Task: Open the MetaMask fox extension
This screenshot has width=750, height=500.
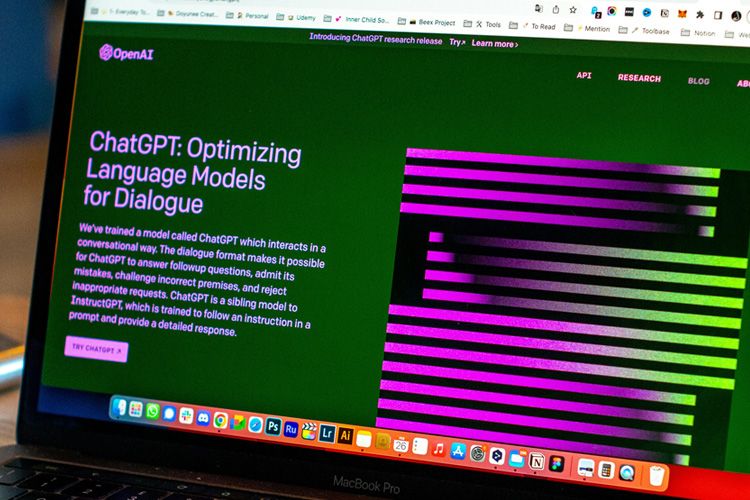Action: pyautogui.click(x=682, y=14)
